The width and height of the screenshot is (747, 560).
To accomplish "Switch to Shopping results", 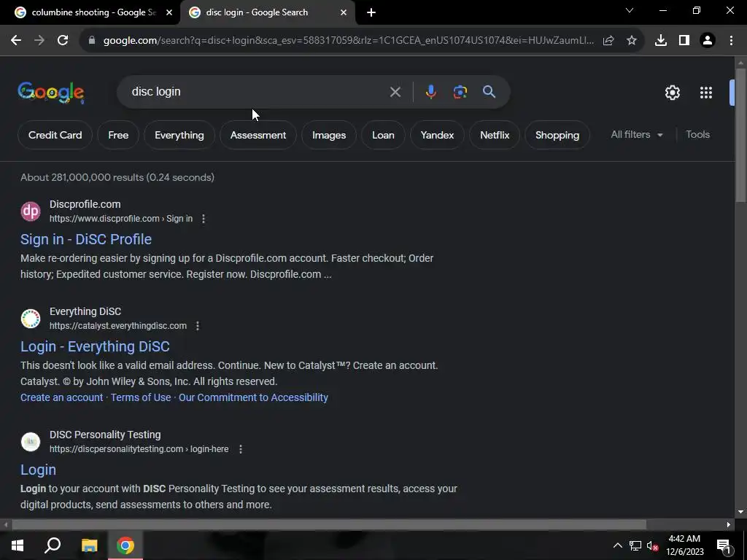I will tap(557, 135).
